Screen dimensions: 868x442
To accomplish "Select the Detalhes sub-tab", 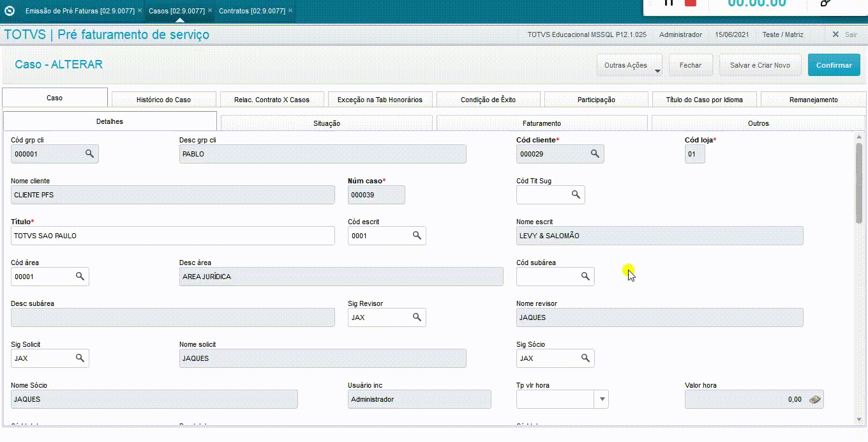I will click(x=110, y=121).
